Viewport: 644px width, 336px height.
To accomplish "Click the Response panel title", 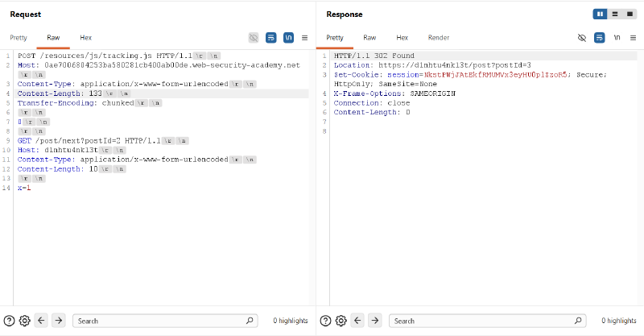I will (x=345, y=15).
